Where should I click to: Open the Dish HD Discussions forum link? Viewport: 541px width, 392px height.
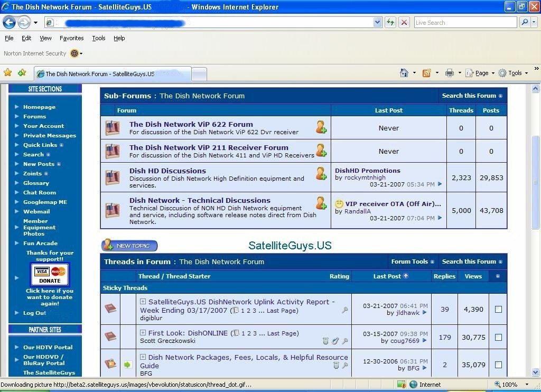point(167,171)
